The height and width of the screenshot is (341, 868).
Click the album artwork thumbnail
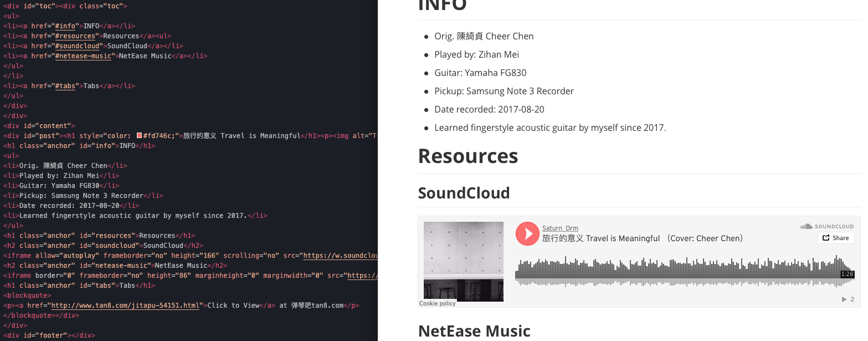click(x=463, y=261)
